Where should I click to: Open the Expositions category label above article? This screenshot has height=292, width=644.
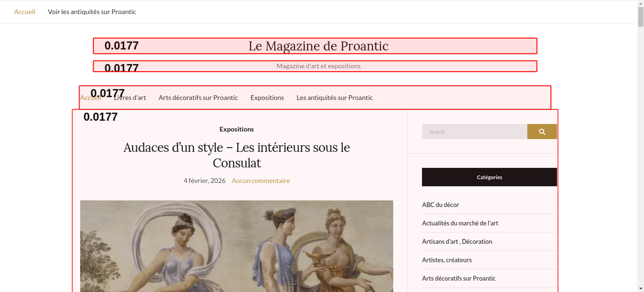[236, 129]
